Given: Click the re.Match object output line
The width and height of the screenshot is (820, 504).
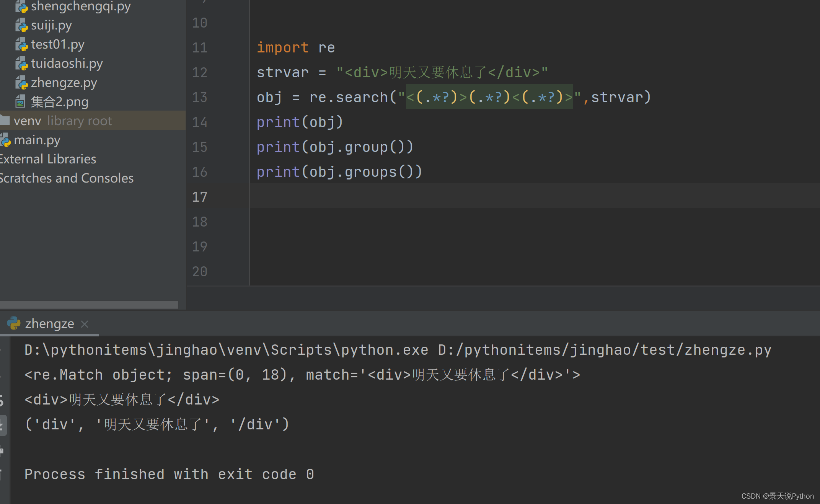Looking at the screenshot, I should pos(302,375).
